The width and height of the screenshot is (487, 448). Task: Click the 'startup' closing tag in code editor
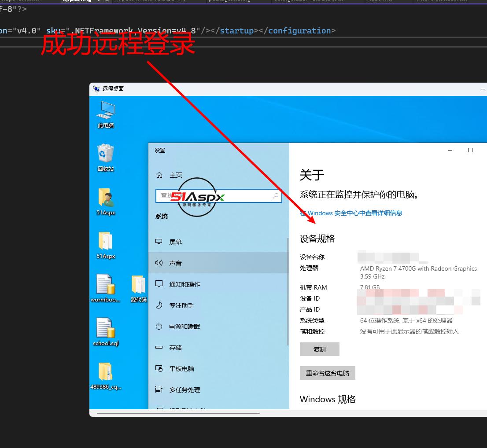pyautogui.click(x=236, y=30)
